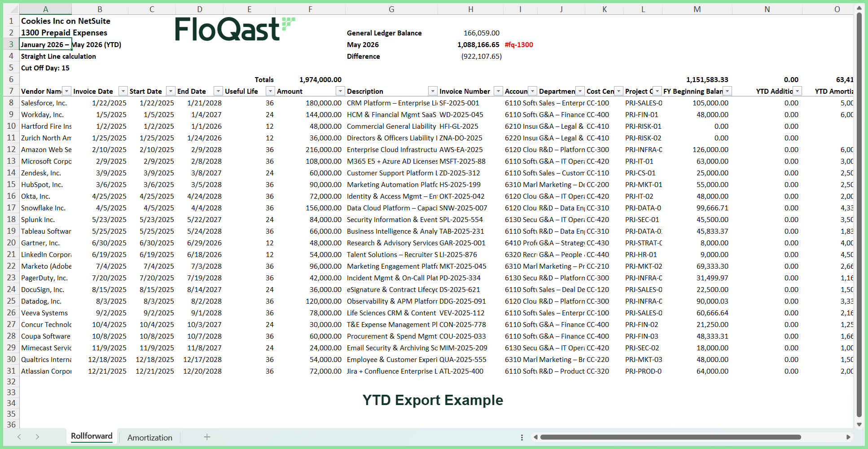Select the 'Zendesk, Inc.' vendor cell

tap(45, 173)
